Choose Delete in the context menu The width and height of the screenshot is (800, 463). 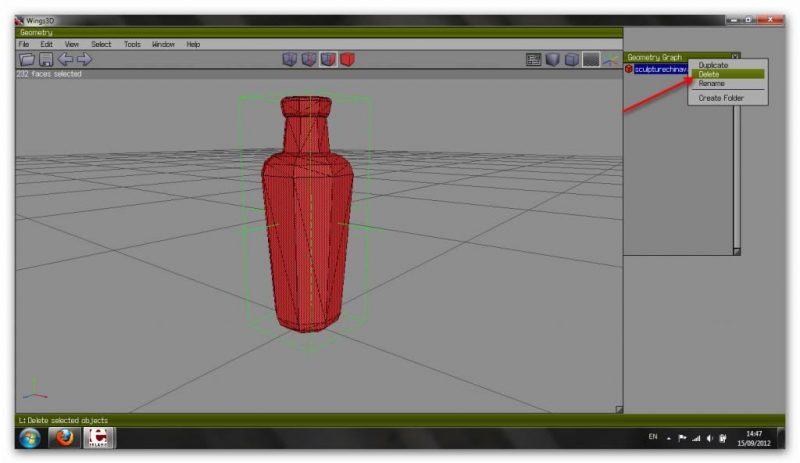[x=709, y=74]
